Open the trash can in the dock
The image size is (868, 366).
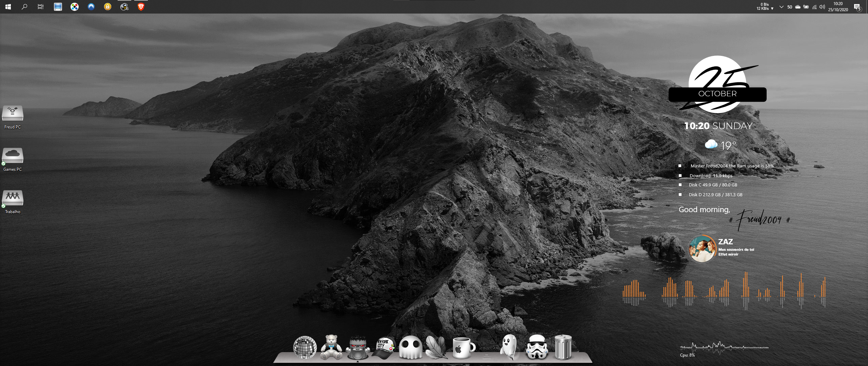563,347
